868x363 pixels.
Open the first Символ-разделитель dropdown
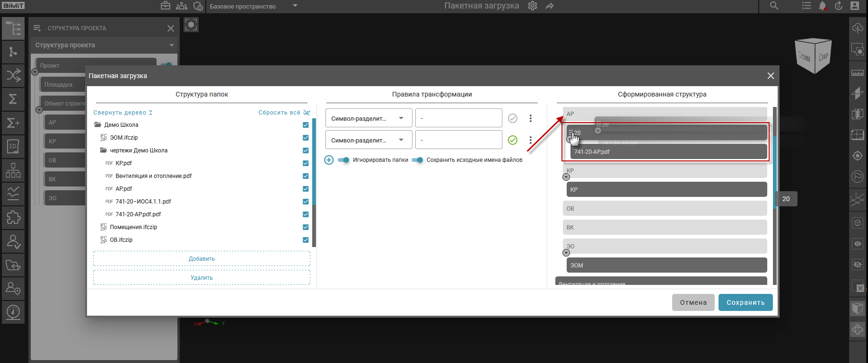tap(368, 118)
